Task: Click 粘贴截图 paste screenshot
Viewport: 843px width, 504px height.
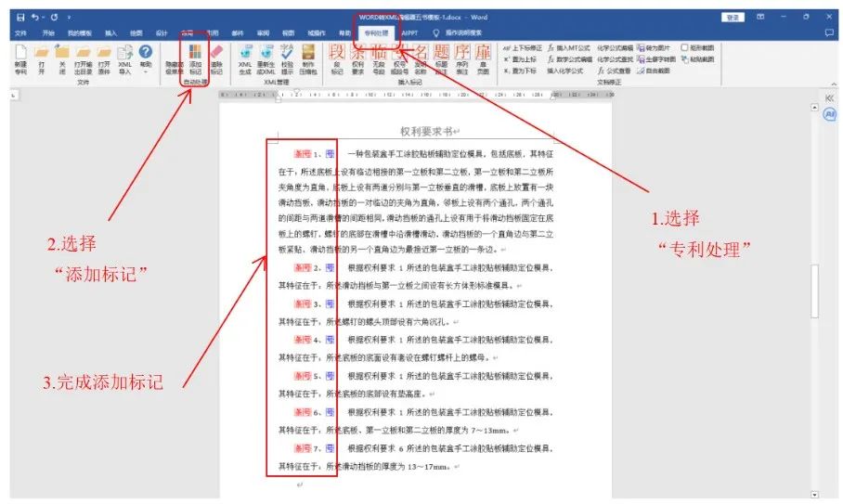Action: [x=697, y=59]
